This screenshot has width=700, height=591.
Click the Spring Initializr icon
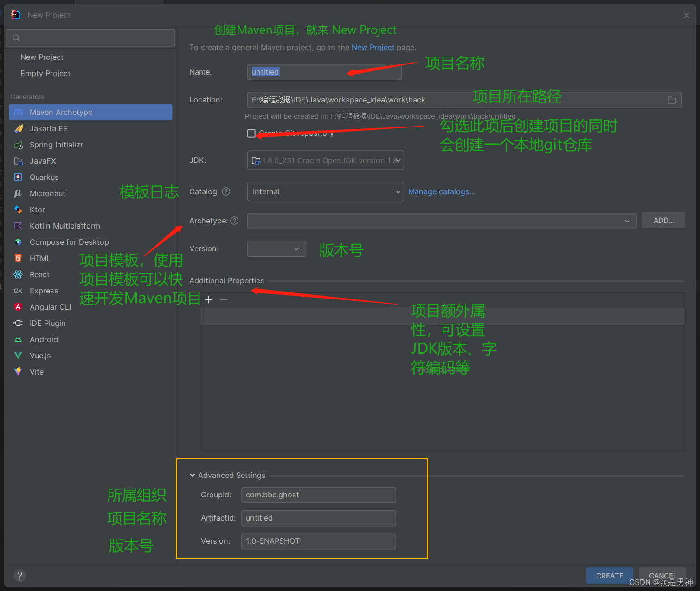[x=19, y=145]
